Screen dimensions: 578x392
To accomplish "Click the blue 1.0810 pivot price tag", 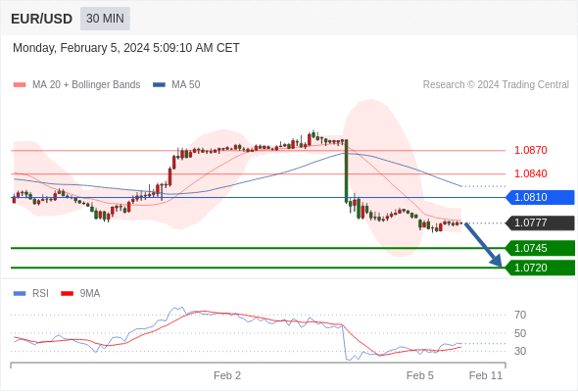I will [x=540, y=197].
